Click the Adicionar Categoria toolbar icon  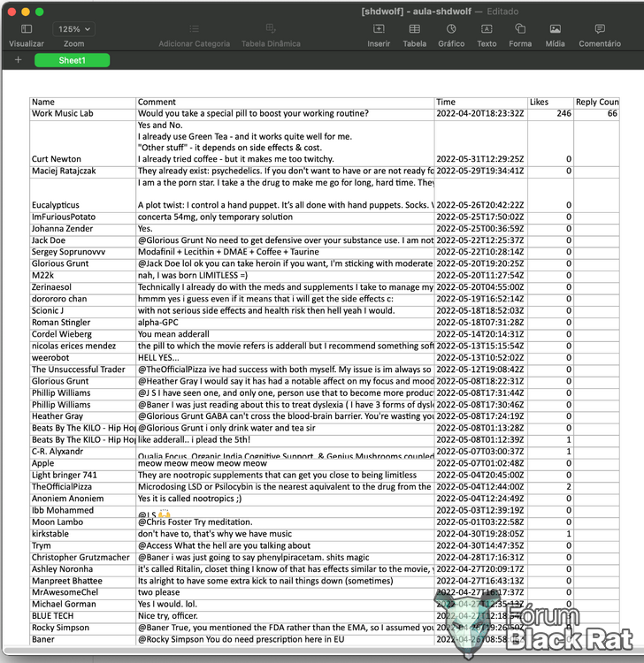click(195, 29)
